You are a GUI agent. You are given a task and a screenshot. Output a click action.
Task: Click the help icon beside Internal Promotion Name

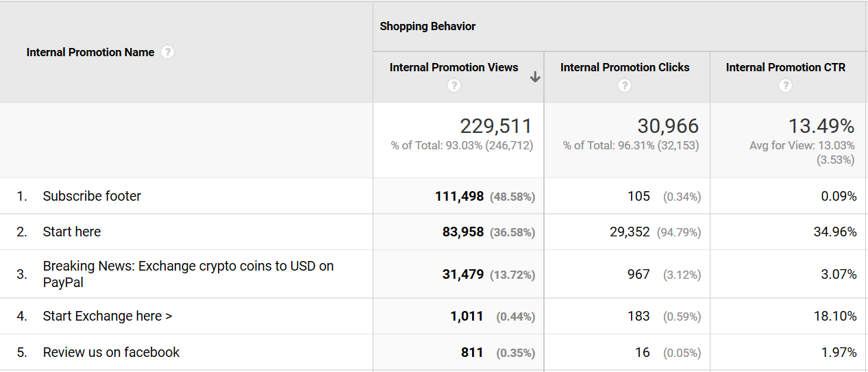[x=168, y=52]
